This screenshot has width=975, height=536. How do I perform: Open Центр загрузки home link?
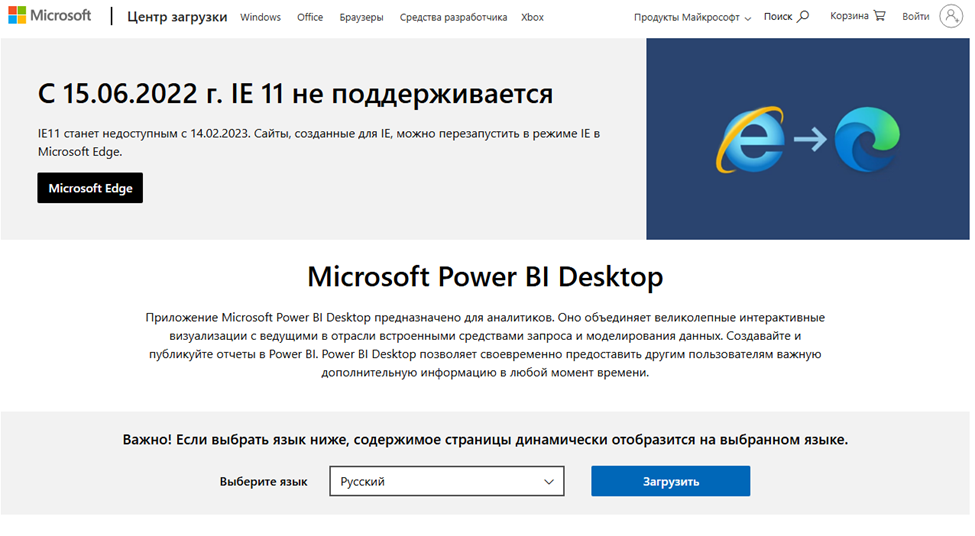click(177, 17)
